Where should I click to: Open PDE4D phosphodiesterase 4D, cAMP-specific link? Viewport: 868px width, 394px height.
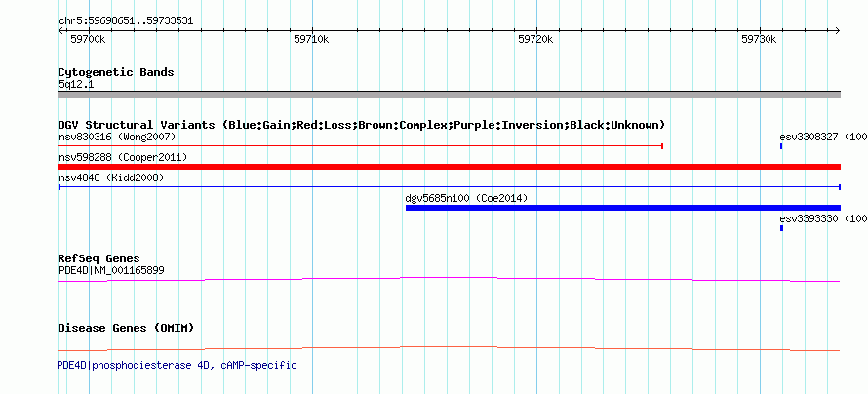point(178,365)
